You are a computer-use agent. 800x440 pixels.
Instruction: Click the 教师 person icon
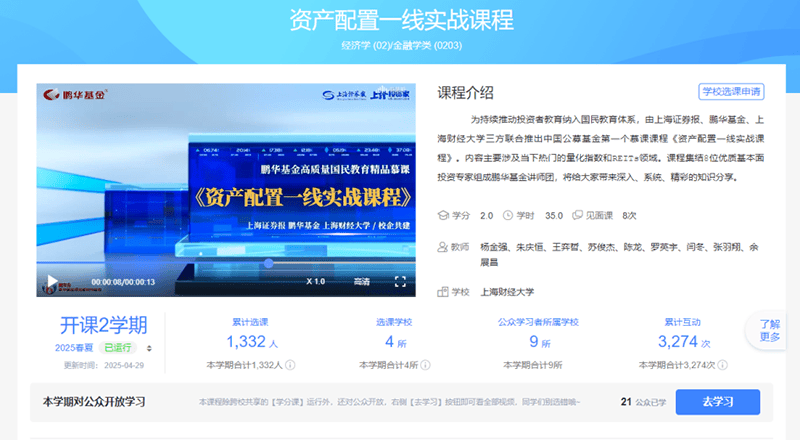(x=442, y=247)
